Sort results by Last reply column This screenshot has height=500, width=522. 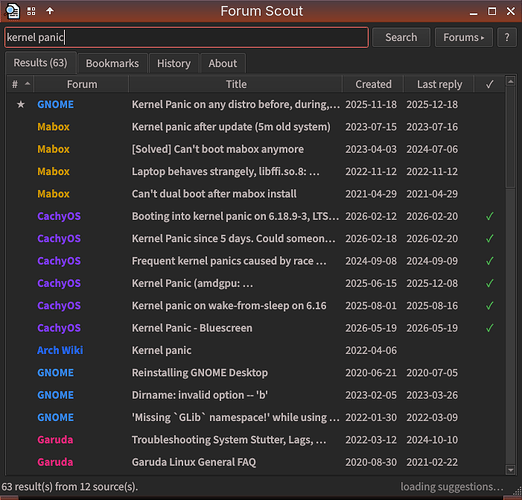(x=439, y=84)
